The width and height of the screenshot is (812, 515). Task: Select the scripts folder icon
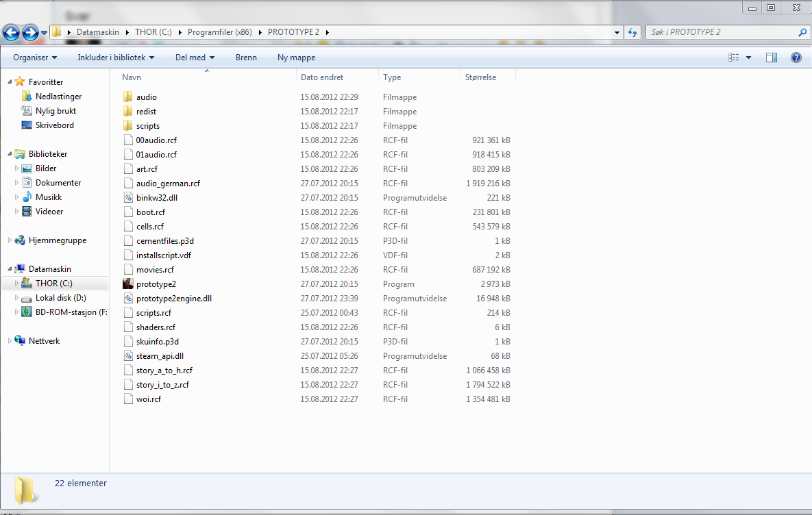pyautogui.click(x=128, y=126)
